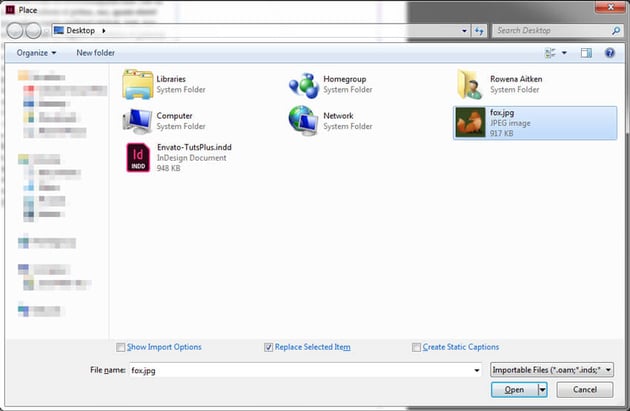The width and height of the screenshot is (630, 411).
Task: Open the Libraries system folder icon
Action: point(138,84)
